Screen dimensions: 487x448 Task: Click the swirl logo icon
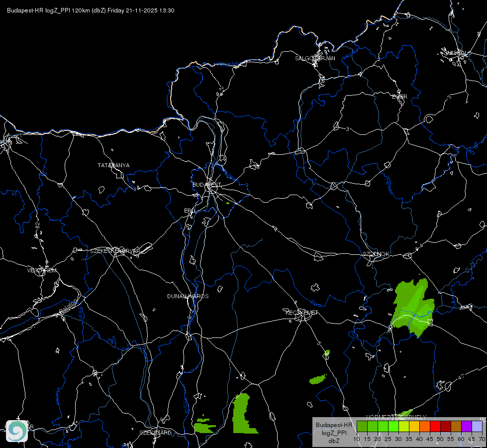tap(17, 431)
